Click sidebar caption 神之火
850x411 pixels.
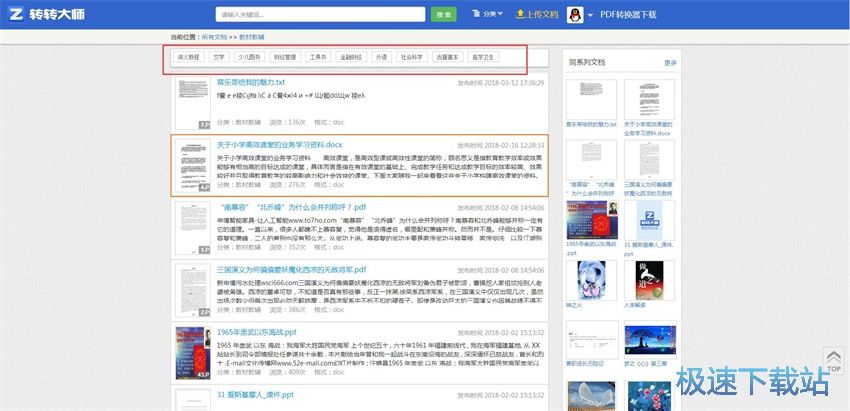point(574,305)
